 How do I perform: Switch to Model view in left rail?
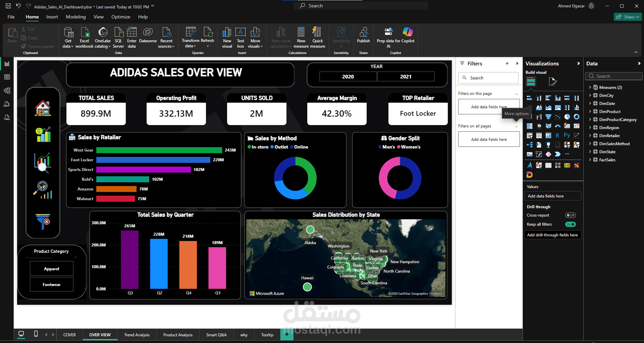[7, 91]
